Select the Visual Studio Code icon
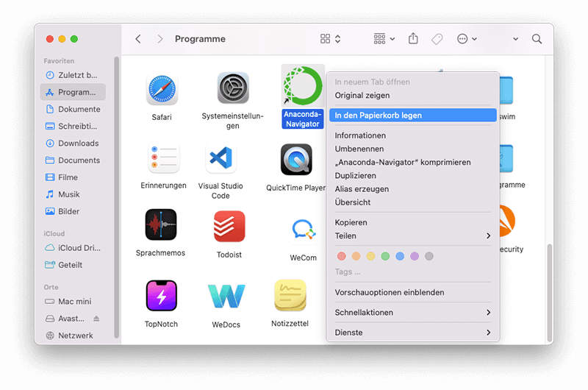The width and height of the screenshot is (588, 390). pos(221,157)
